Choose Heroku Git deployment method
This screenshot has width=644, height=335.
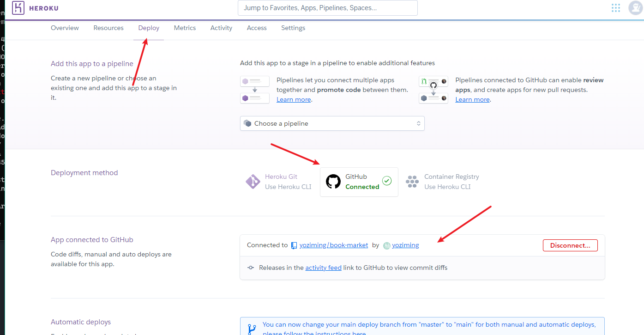click(279, 182)
